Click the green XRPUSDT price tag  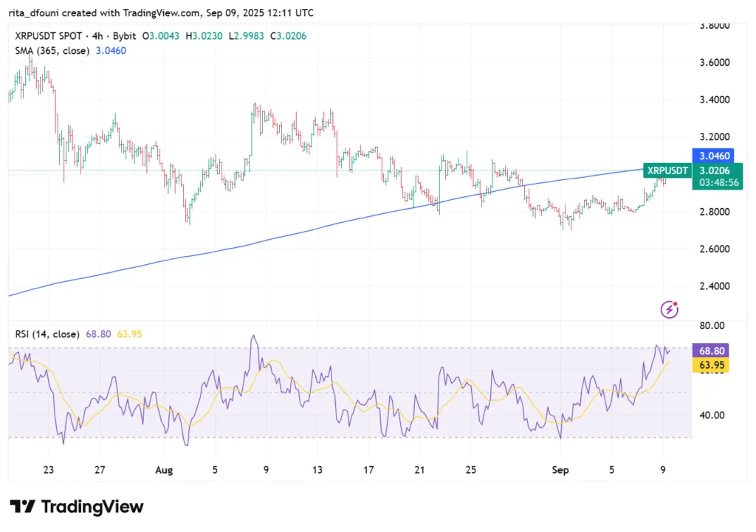pos(667,171)
